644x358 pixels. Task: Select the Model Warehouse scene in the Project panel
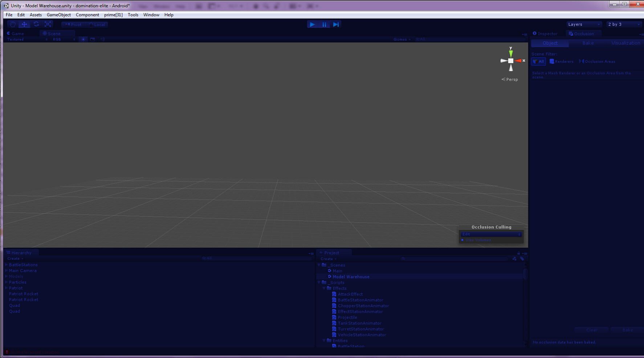(350, 276)
